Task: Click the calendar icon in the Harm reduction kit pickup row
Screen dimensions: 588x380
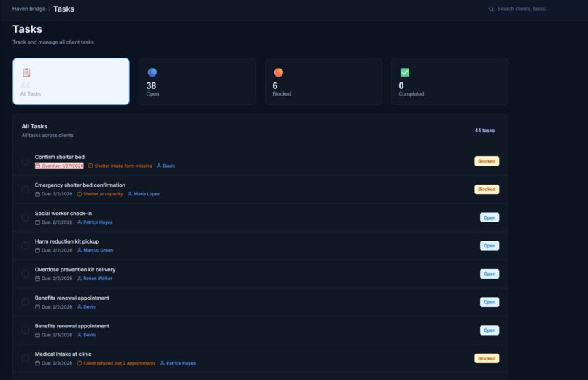Action: [x=37, y=250]
